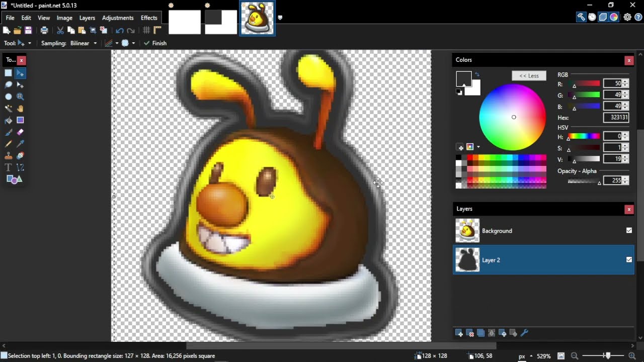Image resolution: width=644 pixels, height=362 pixels.
Task: Toggle Layer 2 visibility checkbox
Action: click(629, 259)
